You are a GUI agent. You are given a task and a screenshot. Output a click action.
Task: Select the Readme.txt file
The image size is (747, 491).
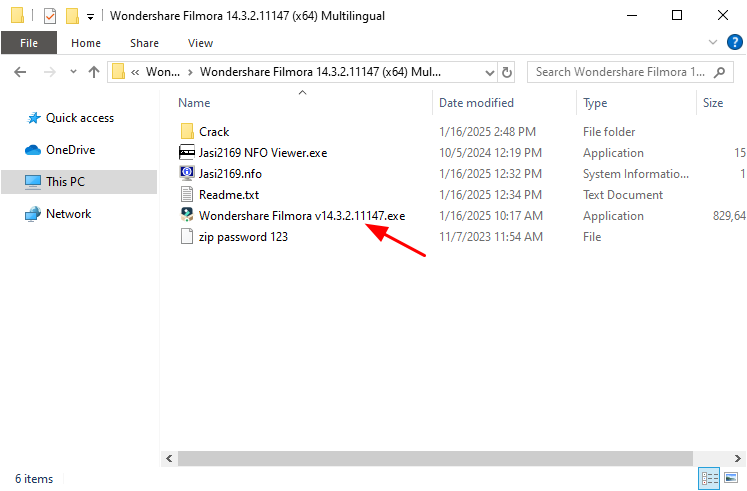pyautogui.click(x=228, y=195)
